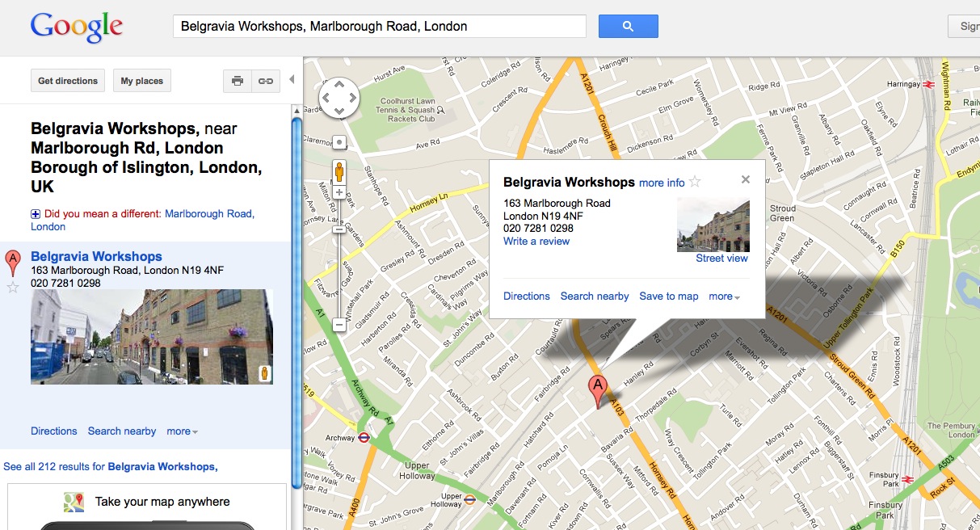
Task: Click '163 Marlborough Road' in info window
Action: point(557,203)
